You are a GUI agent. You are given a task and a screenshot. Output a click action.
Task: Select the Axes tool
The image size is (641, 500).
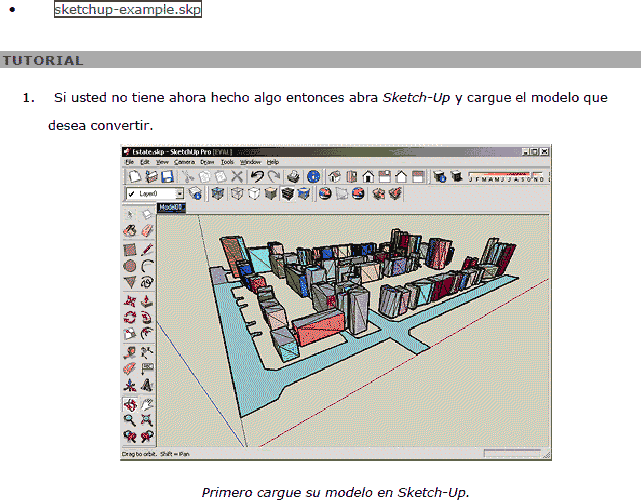click(130, 386)
